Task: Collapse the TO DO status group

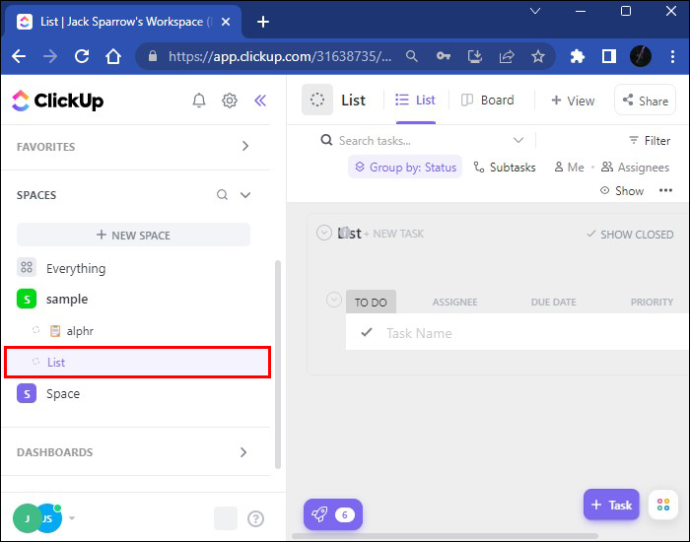Action: [334, 300]
